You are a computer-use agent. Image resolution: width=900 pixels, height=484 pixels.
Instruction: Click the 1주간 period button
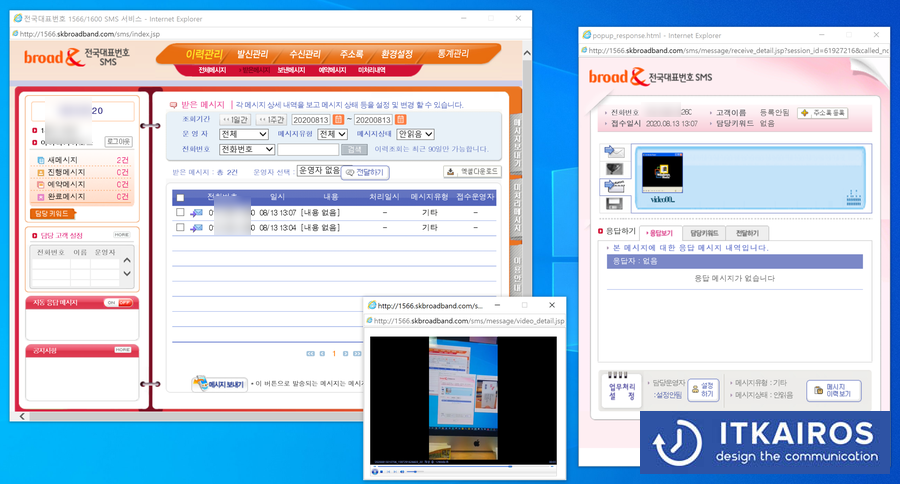271,119
